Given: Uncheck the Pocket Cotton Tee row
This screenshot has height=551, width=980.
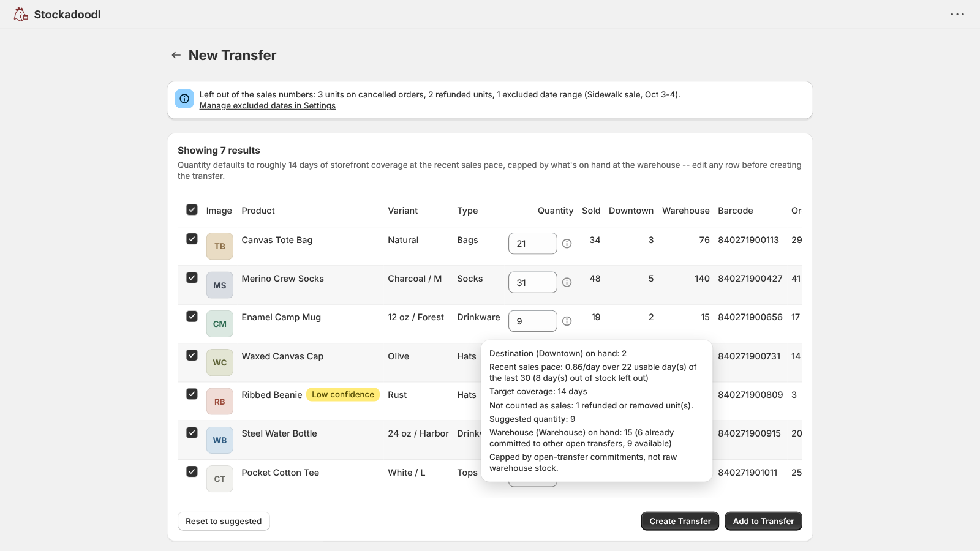Looking at the screenshot, I should 192,471.
